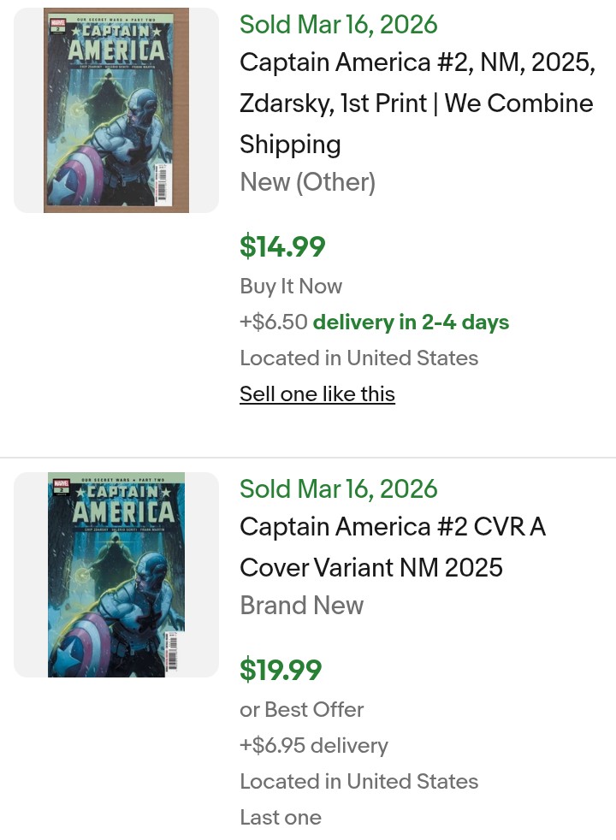Click "Located in United States" under $19.99 listing

pyautogui.click(x=358, y=782)
